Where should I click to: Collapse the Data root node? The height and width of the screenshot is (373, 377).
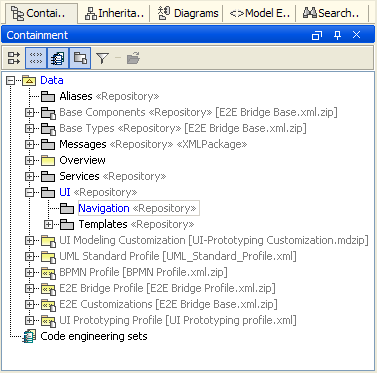[x=11, y=80]
